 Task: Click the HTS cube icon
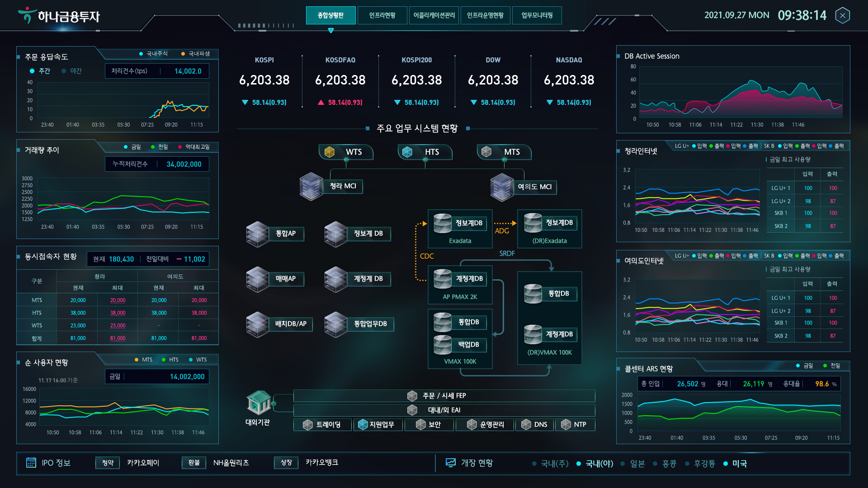click(407, 152)
